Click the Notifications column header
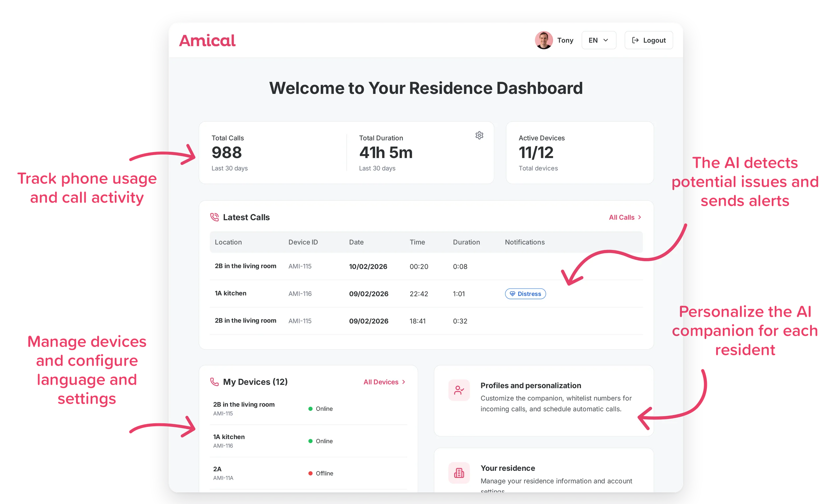Screen dimensions: 828x504 click(525, 242)
